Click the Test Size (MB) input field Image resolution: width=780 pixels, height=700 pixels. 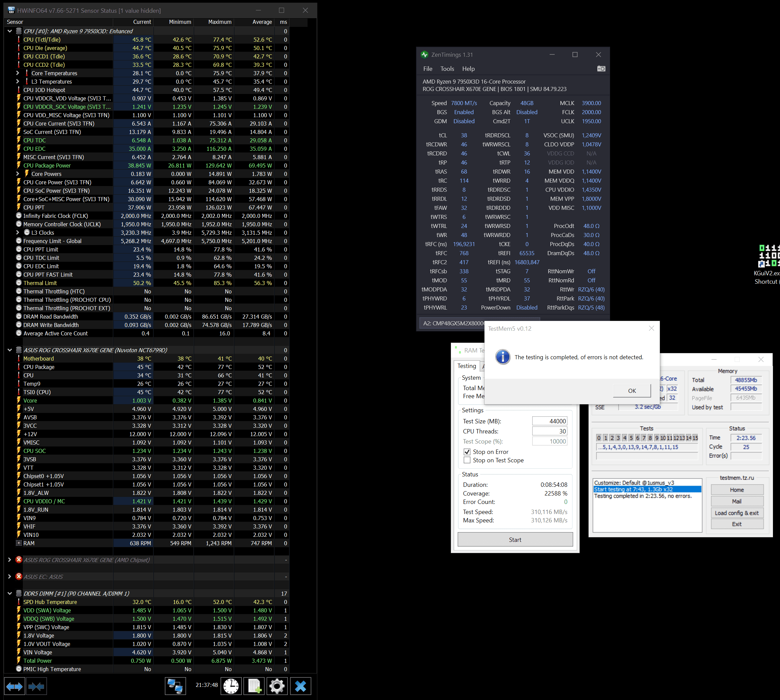pyautogui.click(x=550, y=421)
